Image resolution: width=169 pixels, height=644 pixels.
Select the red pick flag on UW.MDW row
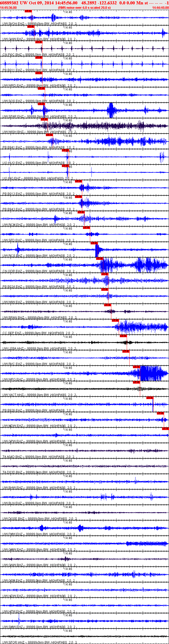point(160,413)
